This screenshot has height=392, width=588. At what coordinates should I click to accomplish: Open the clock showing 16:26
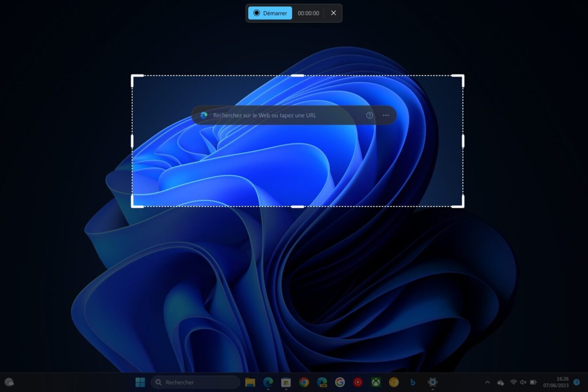(556, 382)
